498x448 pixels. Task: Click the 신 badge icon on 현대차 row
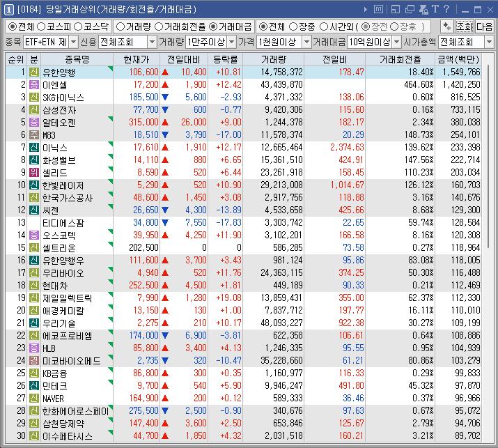(x=34, y=286)
